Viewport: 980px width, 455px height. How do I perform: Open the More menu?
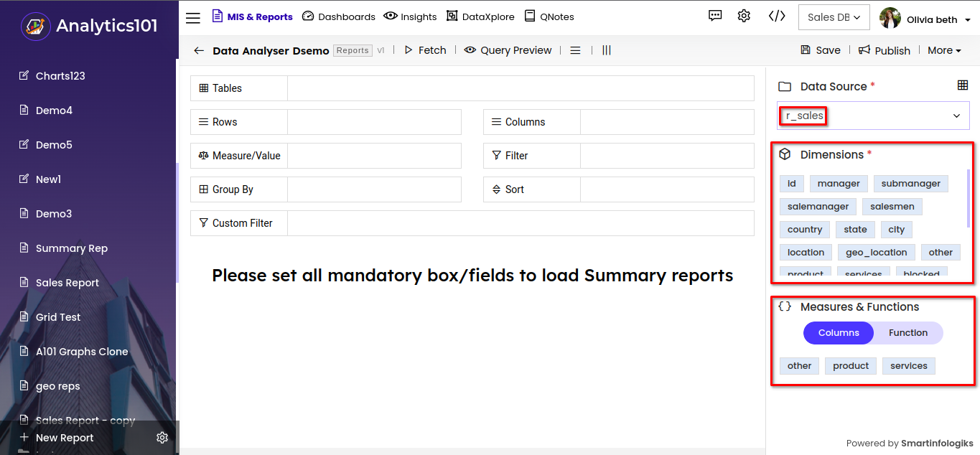click(x=944, y=50)
